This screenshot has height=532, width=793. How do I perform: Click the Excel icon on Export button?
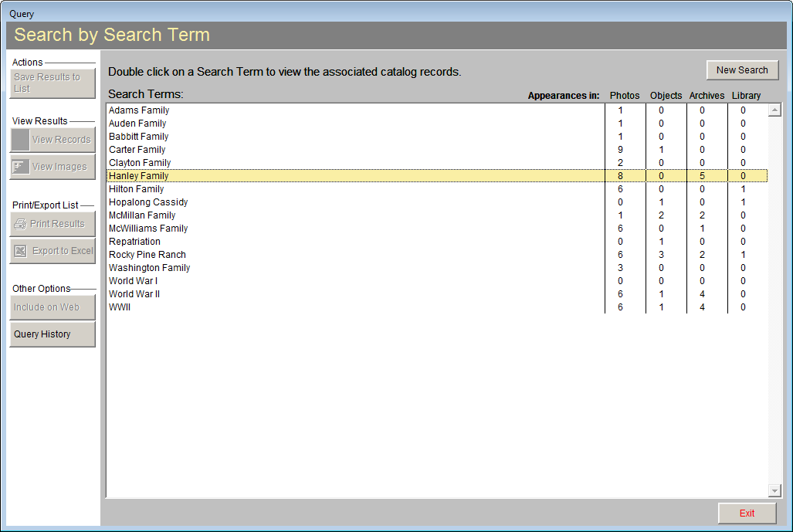(x=20, y=251)
